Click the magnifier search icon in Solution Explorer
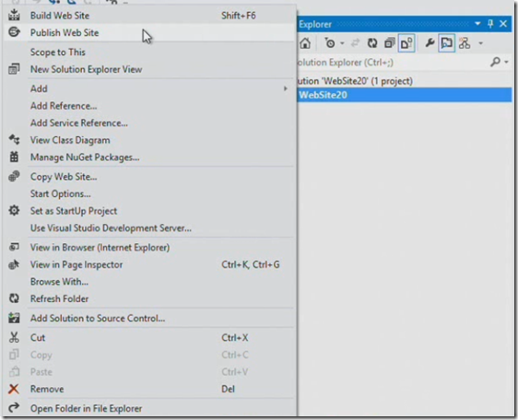Image resolution: width=518 pixels, height=420 pixels. tap(495, 62)
